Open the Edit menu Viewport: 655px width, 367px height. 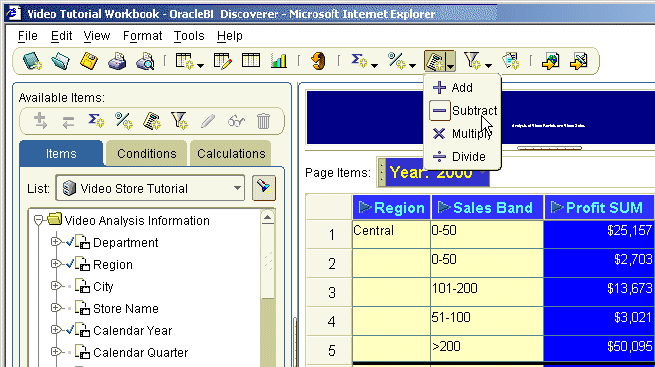(x=61, y=36)
